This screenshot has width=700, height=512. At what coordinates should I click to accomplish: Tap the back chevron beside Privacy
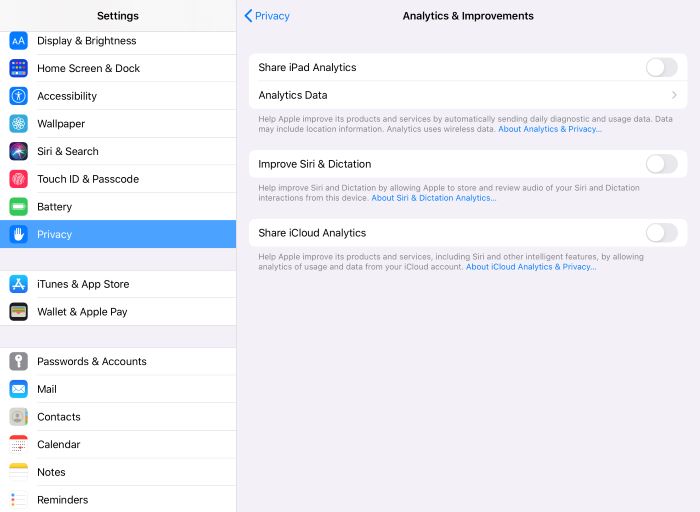point(248,16)
